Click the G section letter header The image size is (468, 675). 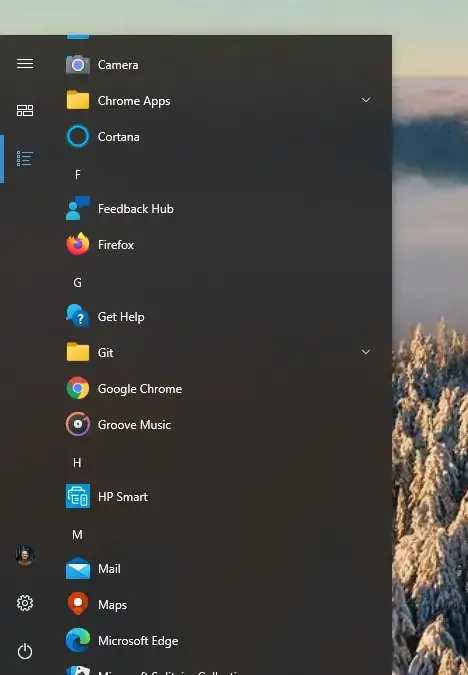pyautogui.click(x=77, y=282)
